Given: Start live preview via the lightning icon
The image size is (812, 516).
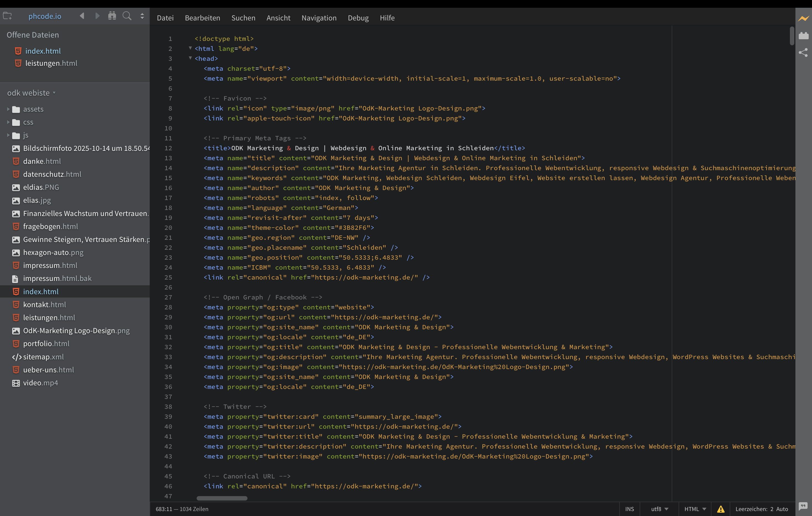Looking at the screenshot, I should coord(803,19).
